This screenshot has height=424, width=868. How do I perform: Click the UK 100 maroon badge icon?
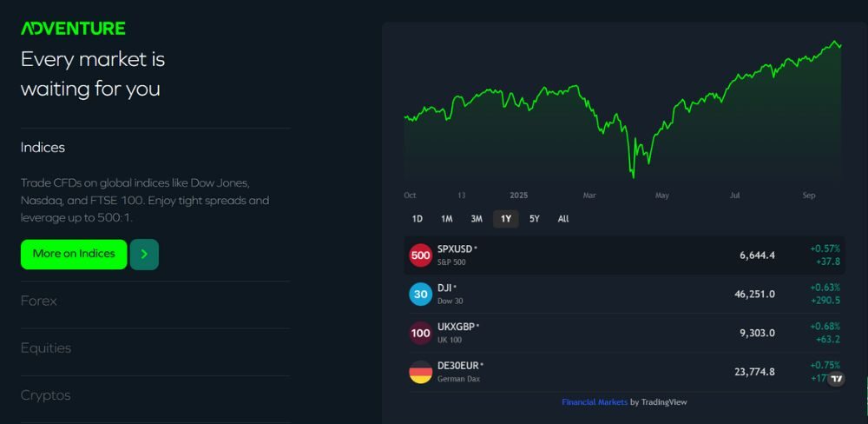click(420, 333)
